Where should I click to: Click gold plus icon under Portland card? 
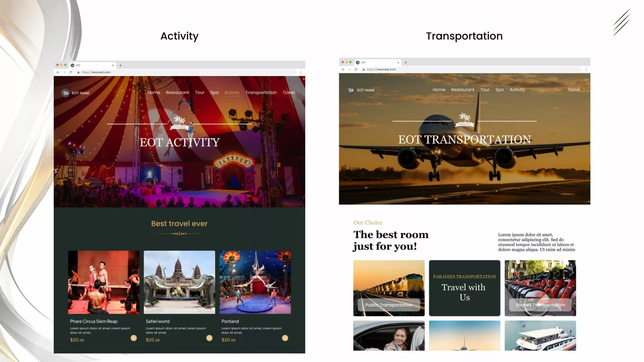point(285,338)
